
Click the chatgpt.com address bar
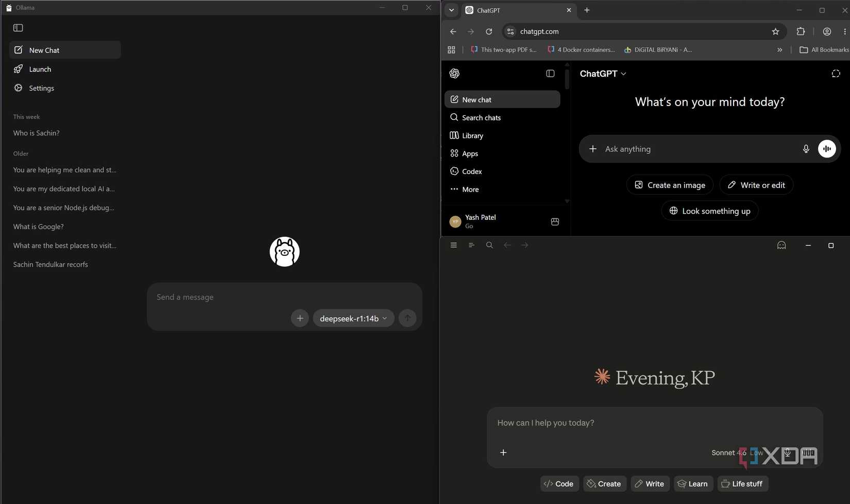coord(644,31)
